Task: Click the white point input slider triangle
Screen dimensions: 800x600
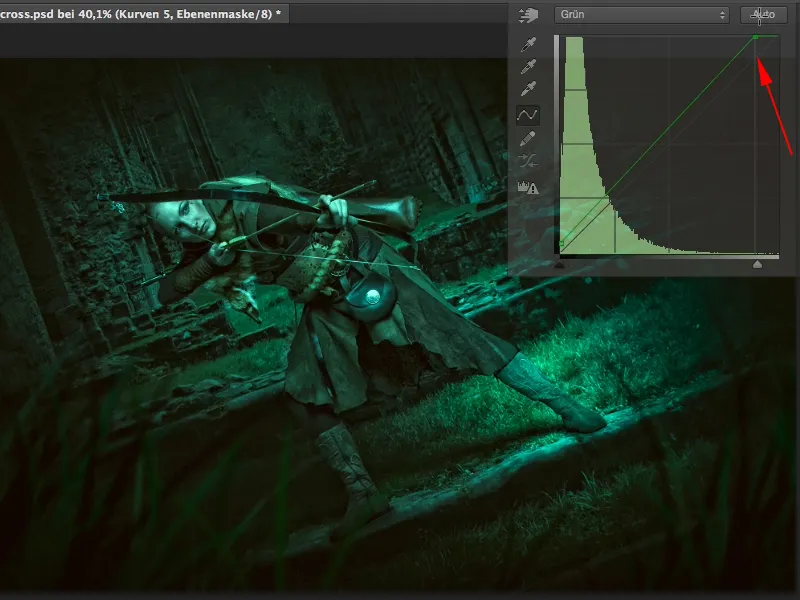Action: (757, 264)
